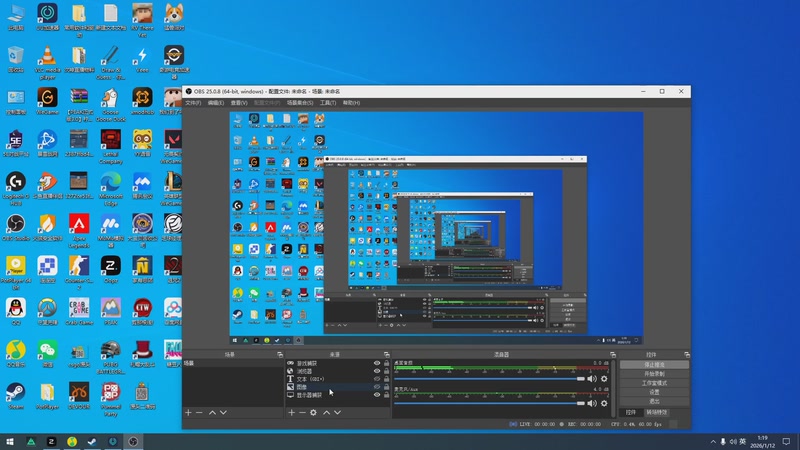
Task: Open the 文件(F) menu in OBS
Action: pyautogui.click(x=193, y=103)
